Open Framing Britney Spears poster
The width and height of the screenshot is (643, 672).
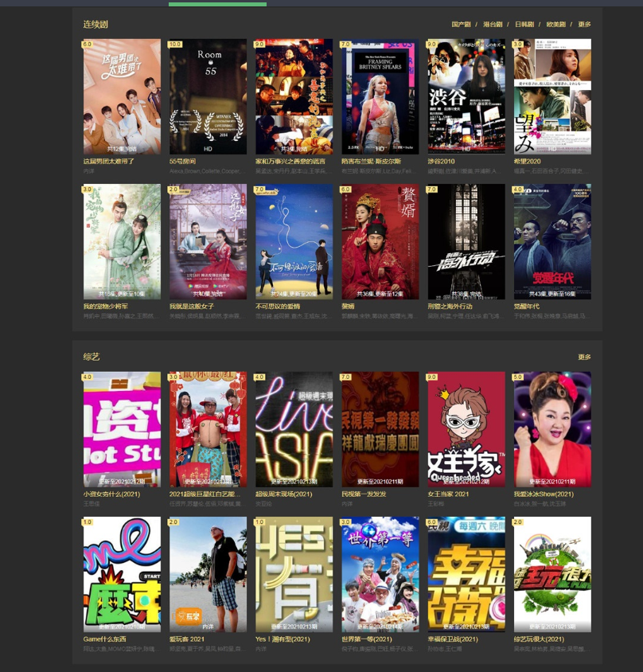(x=380, y=96)
